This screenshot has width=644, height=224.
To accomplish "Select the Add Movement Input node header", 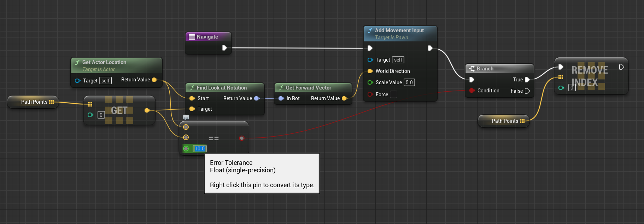I will tap(400, 34).
